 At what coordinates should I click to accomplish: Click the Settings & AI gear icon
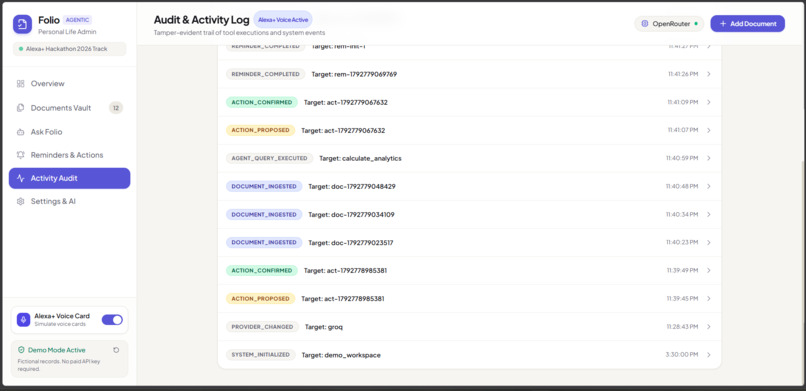[x=21, y=201]
